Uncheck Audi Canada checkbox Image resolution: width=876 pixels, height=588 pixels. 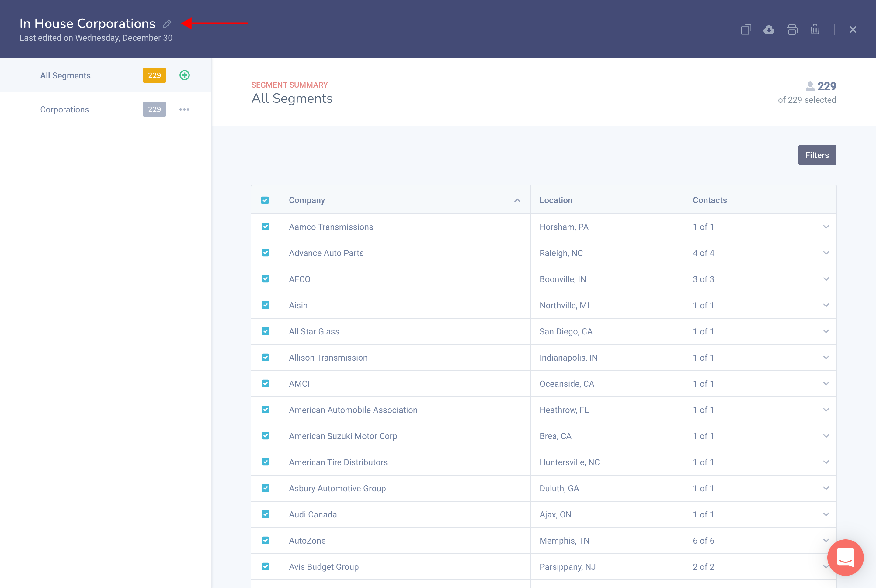[x=266, y=514]
